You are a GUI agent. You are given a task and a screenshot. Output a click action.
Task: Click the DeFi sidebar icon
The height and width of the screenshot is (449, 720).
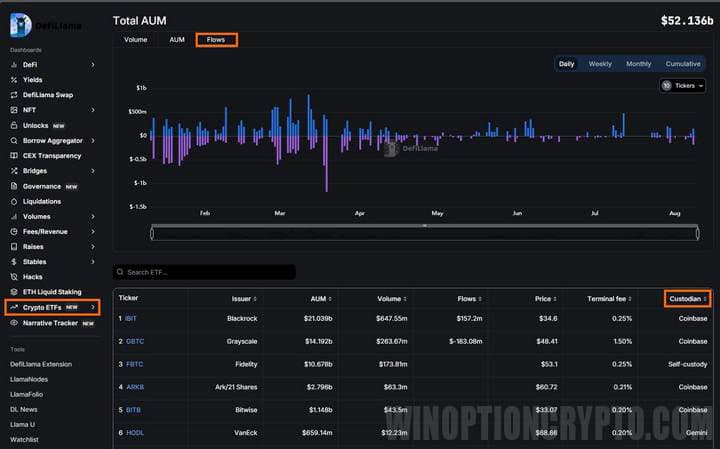(x=14, y=65)
